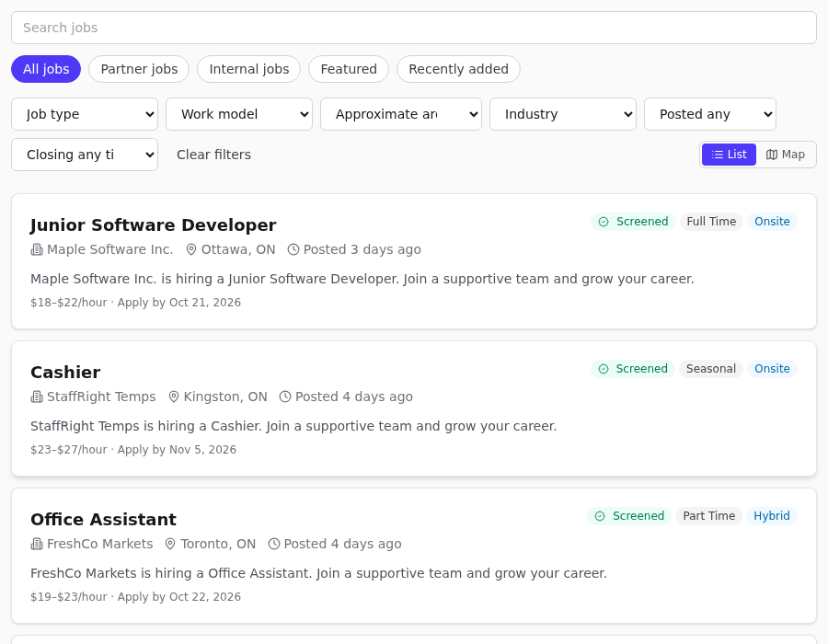The width and height of the screenshot is (828, 644).
Task: Click FreshCo Markets job description text
Action: pyautogui.click(x=319, y=573)
